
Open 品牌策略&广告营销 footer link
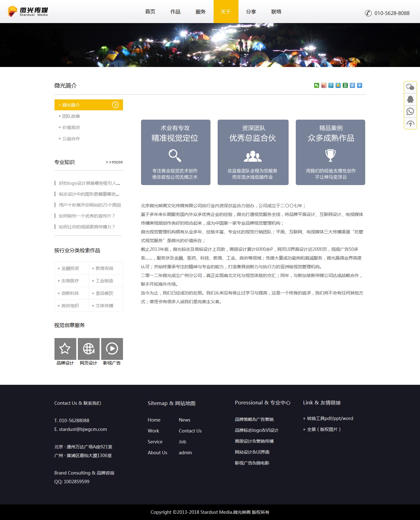pos(254,419)
